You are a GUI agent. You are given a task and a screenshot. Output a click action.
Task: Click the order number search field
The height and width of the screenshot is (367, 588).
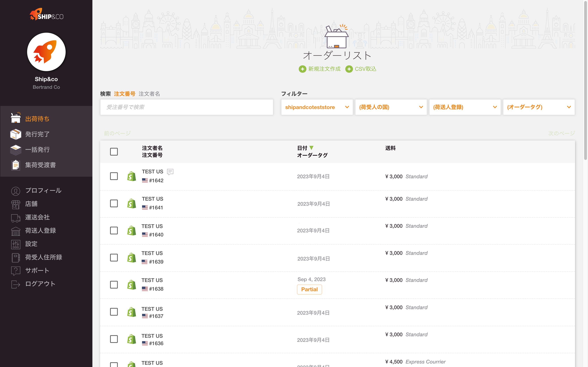pos(186,107)
